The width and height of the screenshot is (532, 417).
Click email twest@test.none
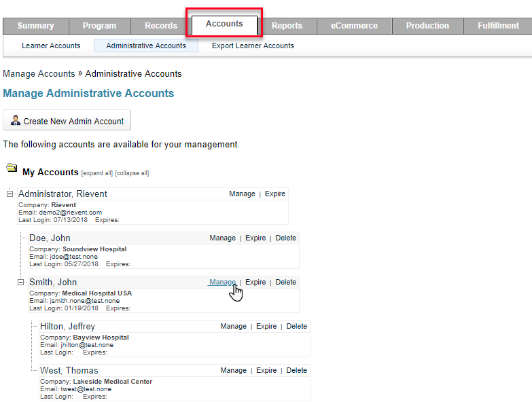pyautogui.click(x=86, y=389)
